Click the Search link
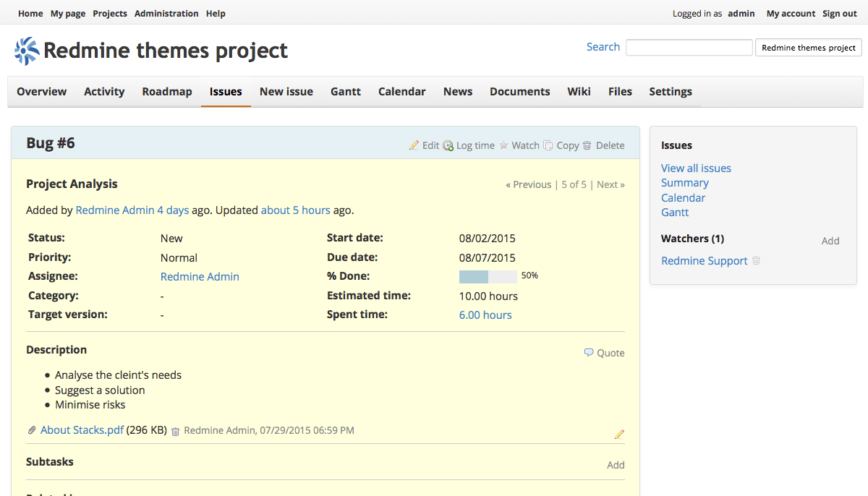Screen dimensions: 868x496 pyautogui.click(x=603, y=47)
